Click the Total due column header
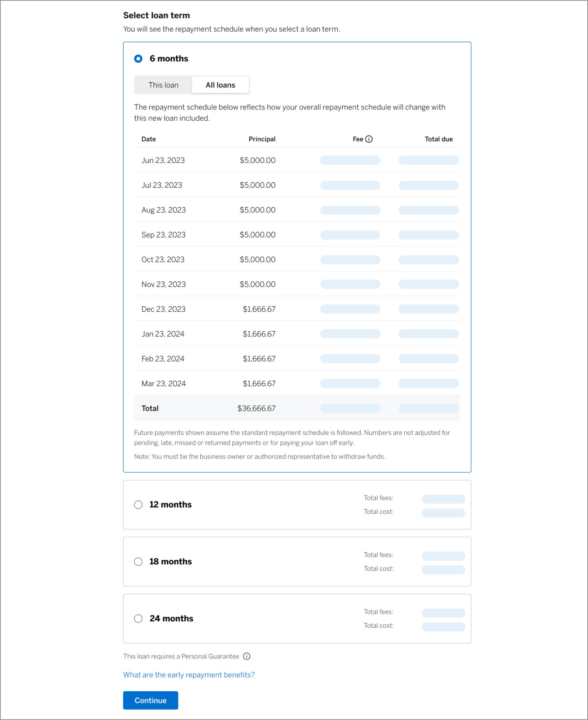 (439, 139)
